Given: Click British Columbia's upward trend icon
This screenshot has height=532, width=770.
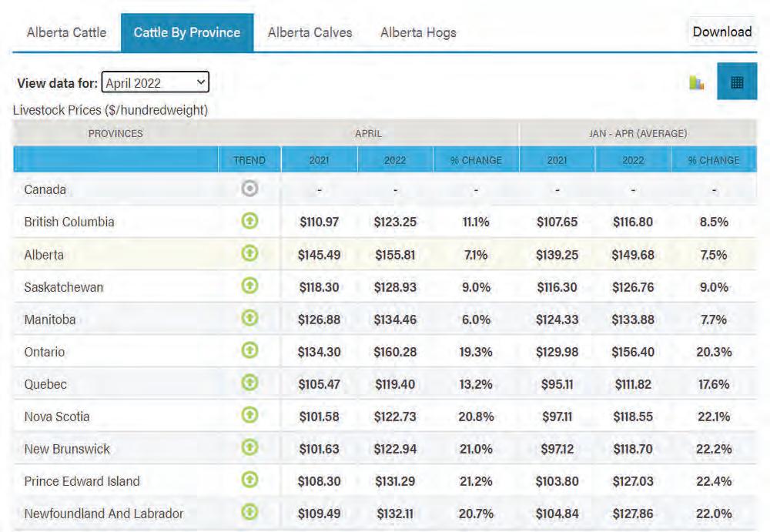Looking at the screenshot, I should coord(249,220).
